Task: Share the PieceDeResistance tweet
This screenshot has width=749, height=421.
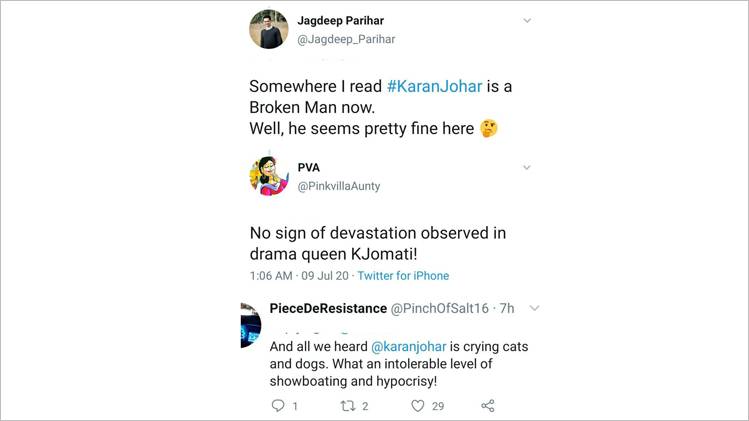Action: click(x=488, y=405)
